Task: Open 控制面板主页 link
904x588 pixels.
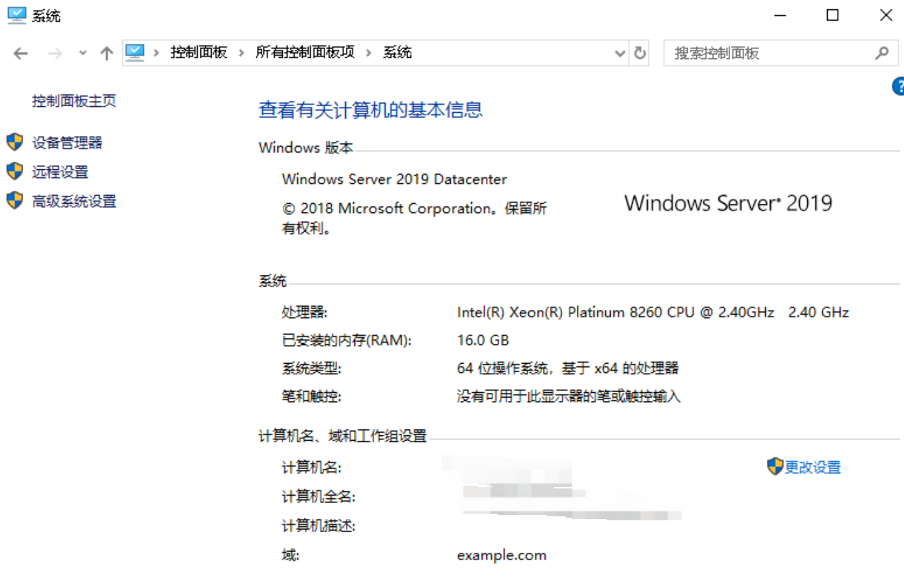Action: [74, 101]
